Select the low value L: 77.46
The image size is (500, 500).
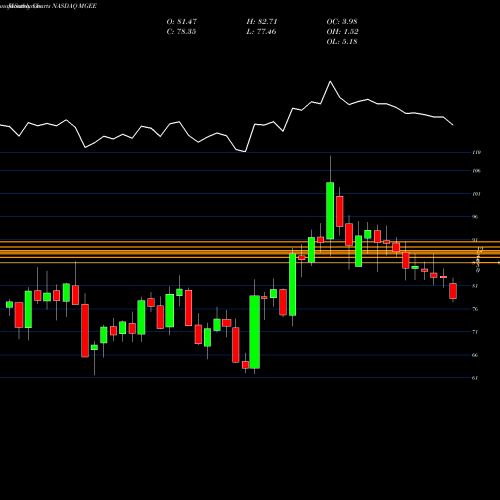261,32
